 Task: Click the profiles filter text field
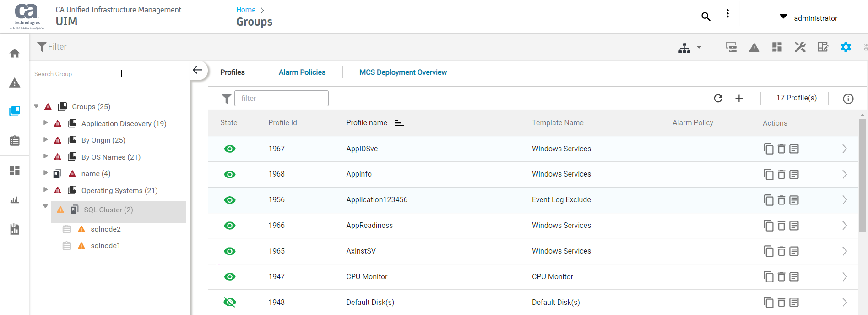coord(281,98)
